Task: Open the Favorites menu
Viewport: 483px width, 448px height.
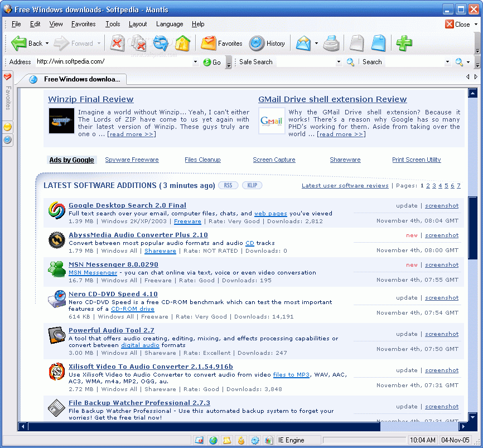Action: tap(83, 24)
